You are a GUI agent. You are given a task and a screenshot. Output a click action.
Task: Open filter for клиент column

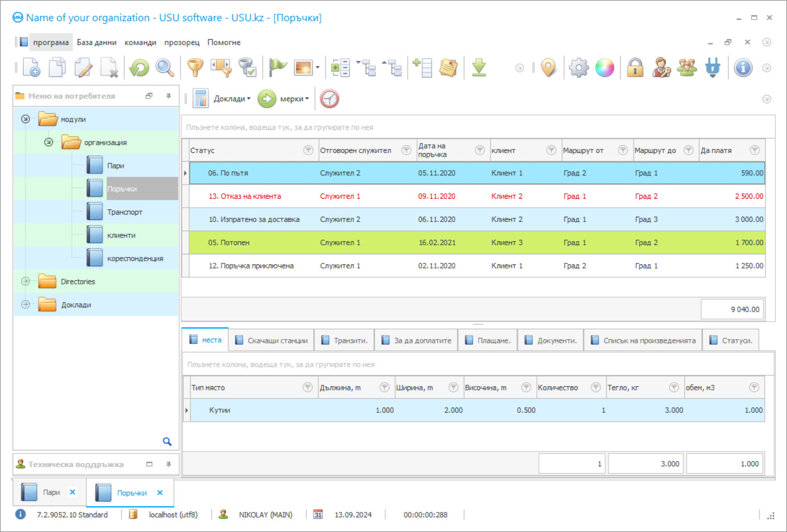(551, 150)
